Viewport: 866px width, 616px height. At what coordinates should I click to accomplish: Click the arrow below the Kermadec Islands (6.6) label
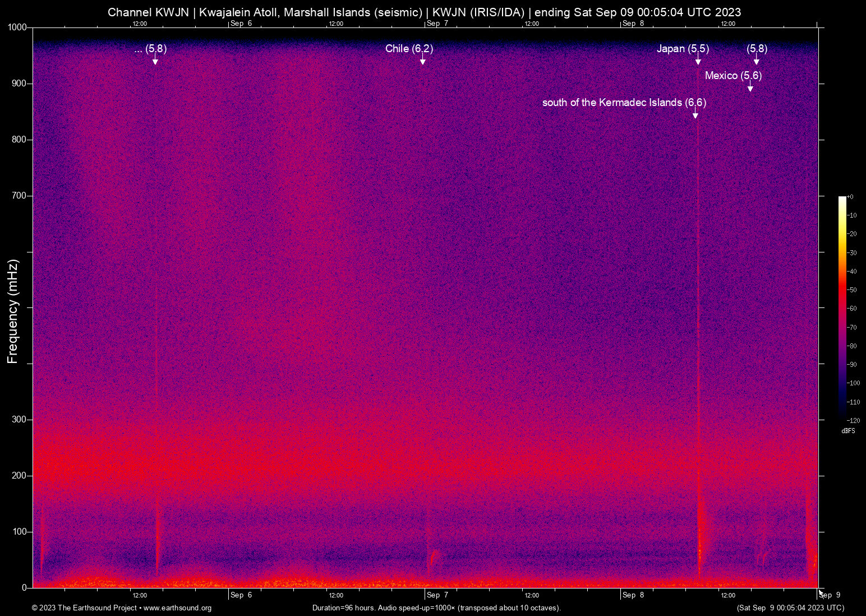click(x=695, y=114)
